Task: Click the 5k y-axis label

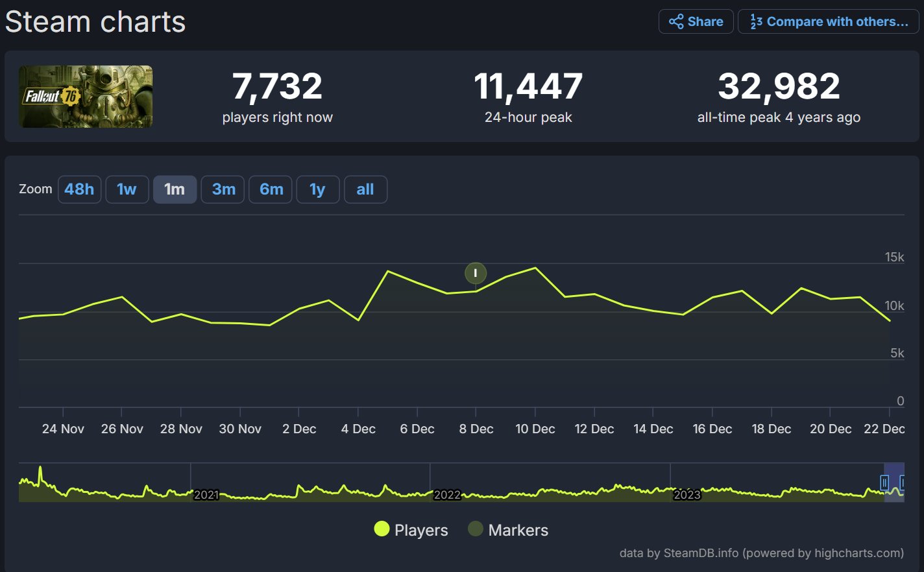Action: [x=897, y=353]
